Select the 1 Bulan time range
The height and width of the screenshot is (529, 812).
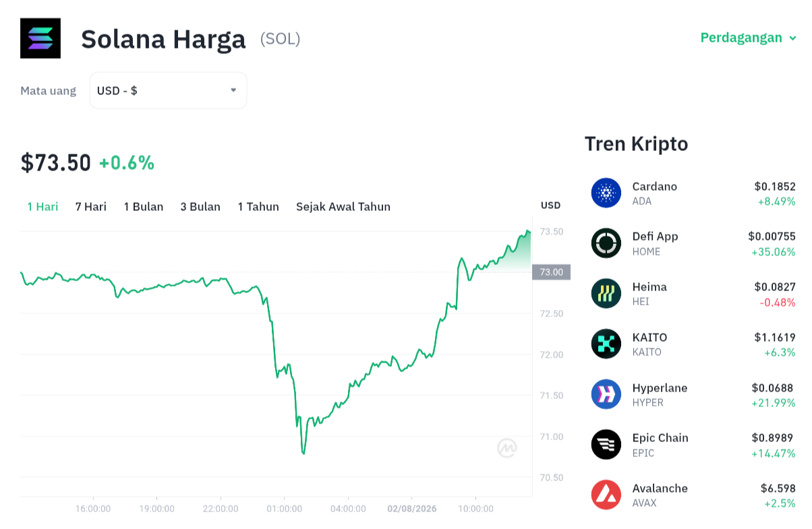144,207
